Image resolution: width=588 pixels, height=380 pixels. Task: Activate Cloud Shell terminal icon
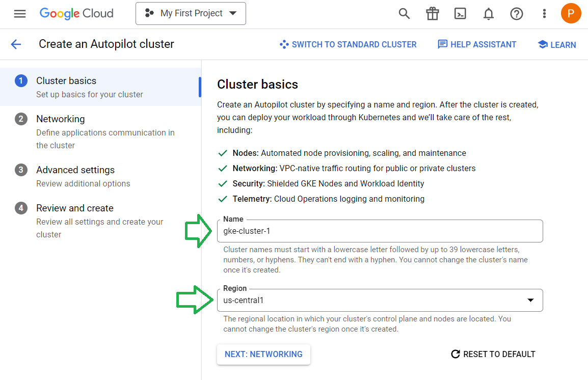tap(460, 14)
